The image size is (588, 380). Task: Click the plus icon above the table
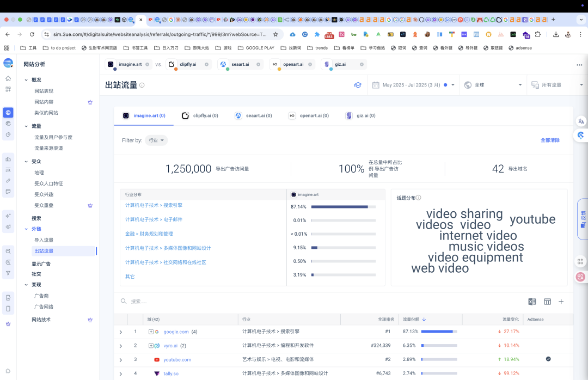561,302
